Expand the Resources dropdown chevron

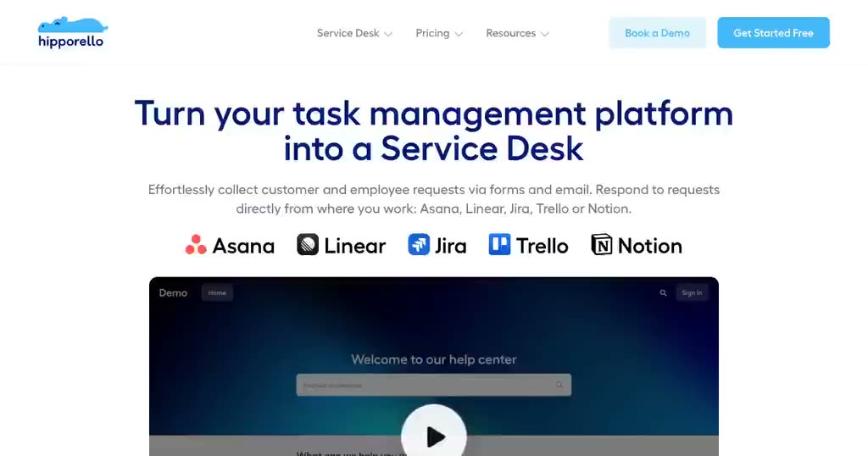point(545,34)
